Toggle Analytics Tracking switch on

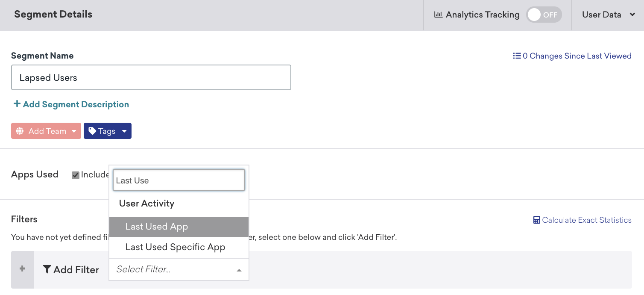tap(544, 15)
